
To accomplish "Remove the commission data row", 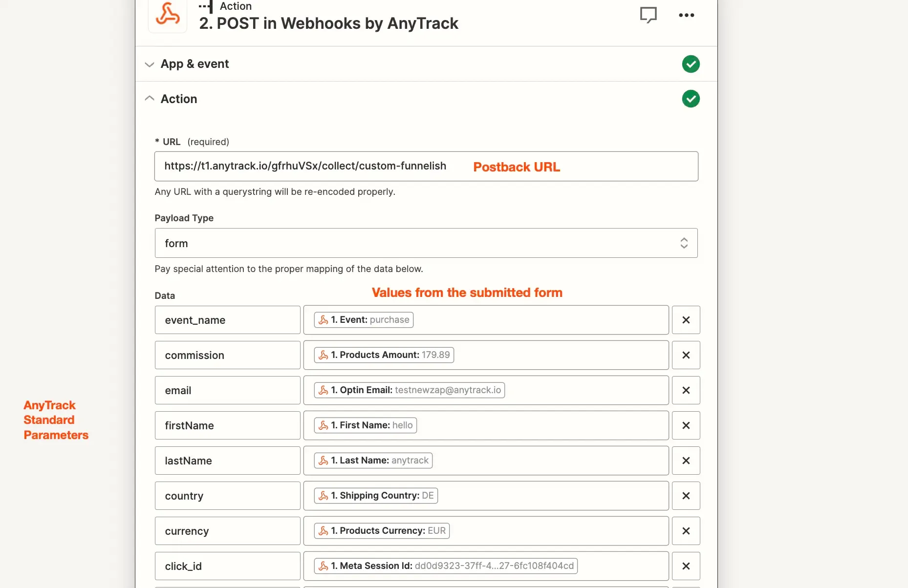I will [686, 356].
